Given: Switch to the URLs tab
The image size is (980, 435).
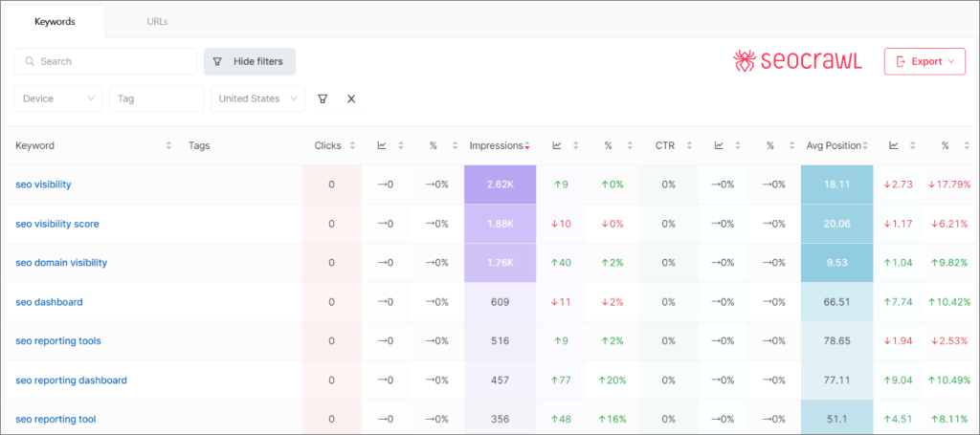Looking at the screenshot, I should point(158,20).
